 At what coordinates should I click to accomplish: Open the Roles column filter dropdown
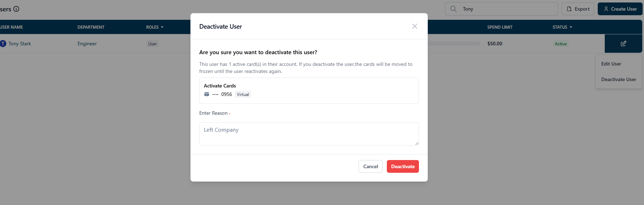pos(162,27)
